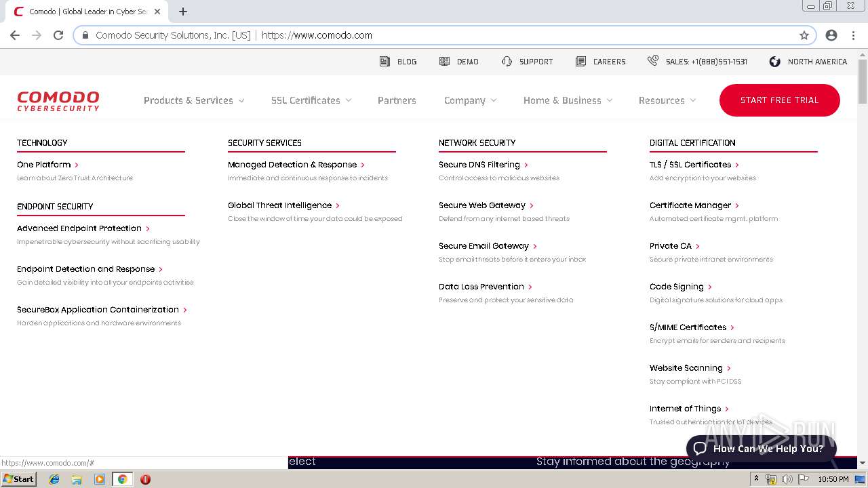Reload the Comodo page
The image size is (868, 488).
click(x=58, y=35)
